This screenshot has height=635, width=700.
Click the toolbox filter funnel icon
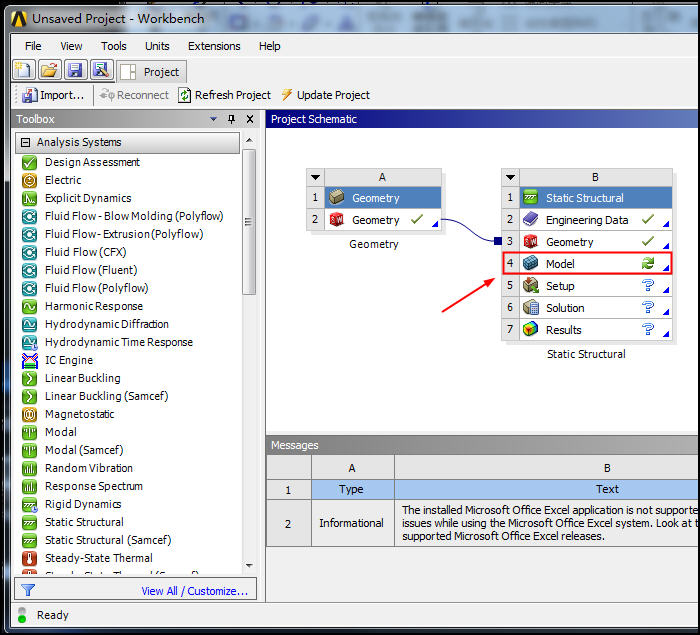[28, 591]
